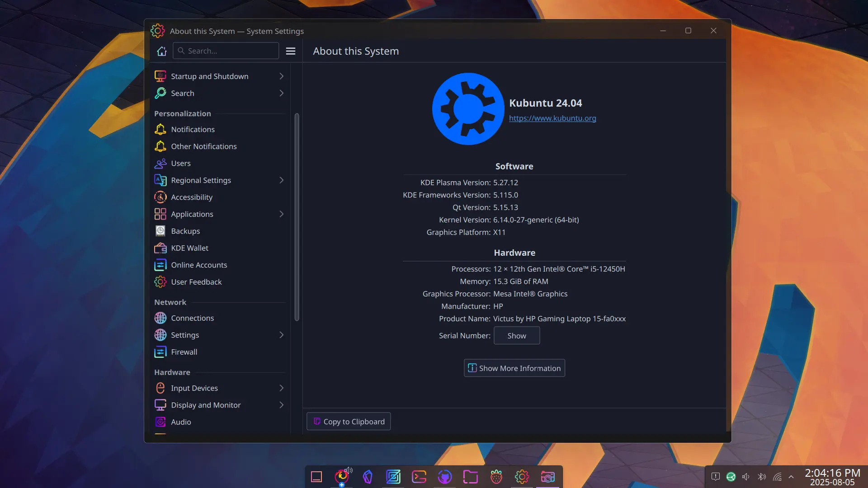
Task: Click the digital clock in the panel
Action: (x=832, y=477)
